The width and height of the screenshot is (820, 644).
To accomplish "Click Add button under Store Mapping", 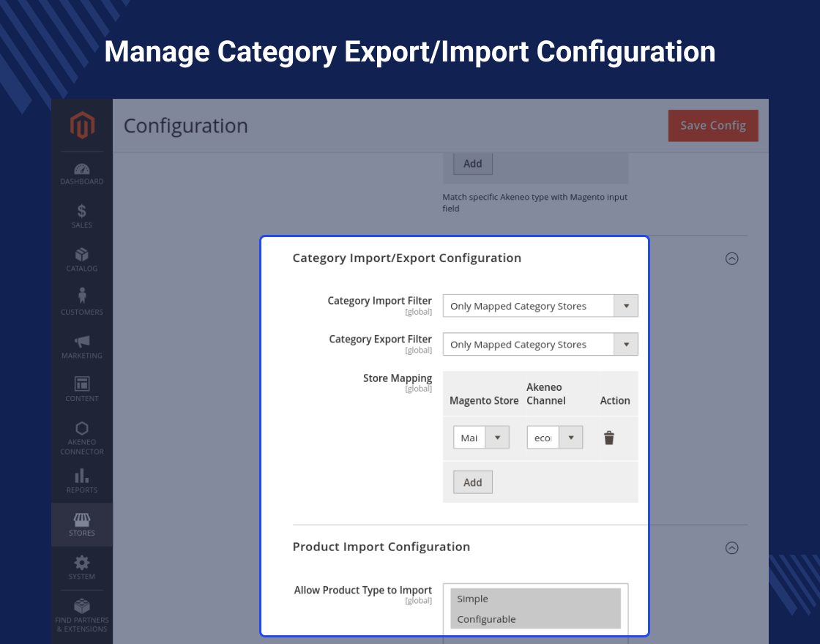I will (473, 482).
